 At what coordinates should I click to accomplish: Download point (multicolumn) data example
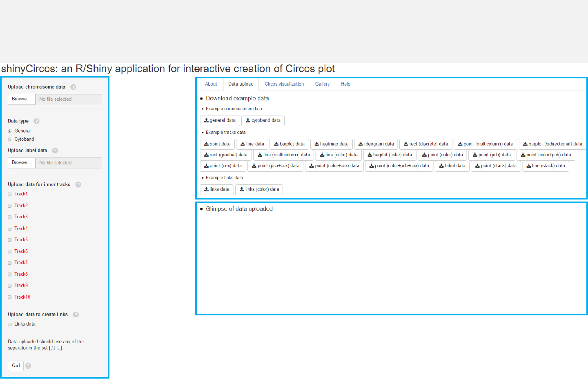tap(486, 144)
